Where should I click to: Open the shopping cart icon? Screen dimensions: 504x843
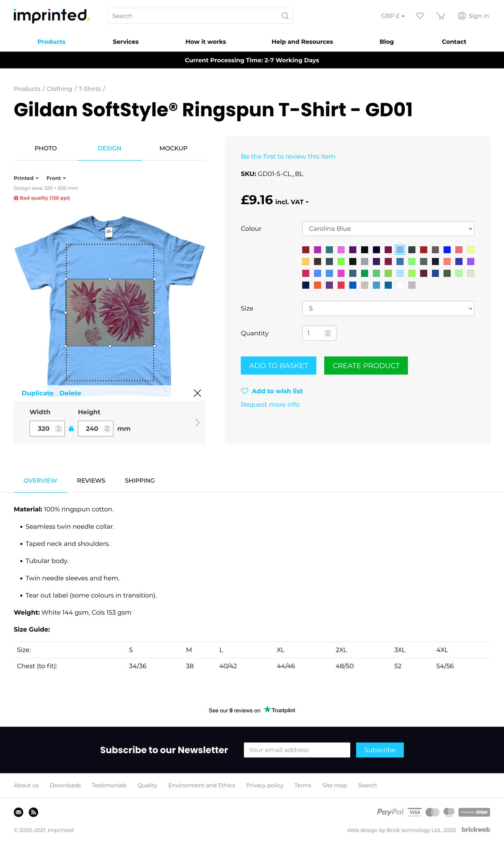click(x=440, y=16)
